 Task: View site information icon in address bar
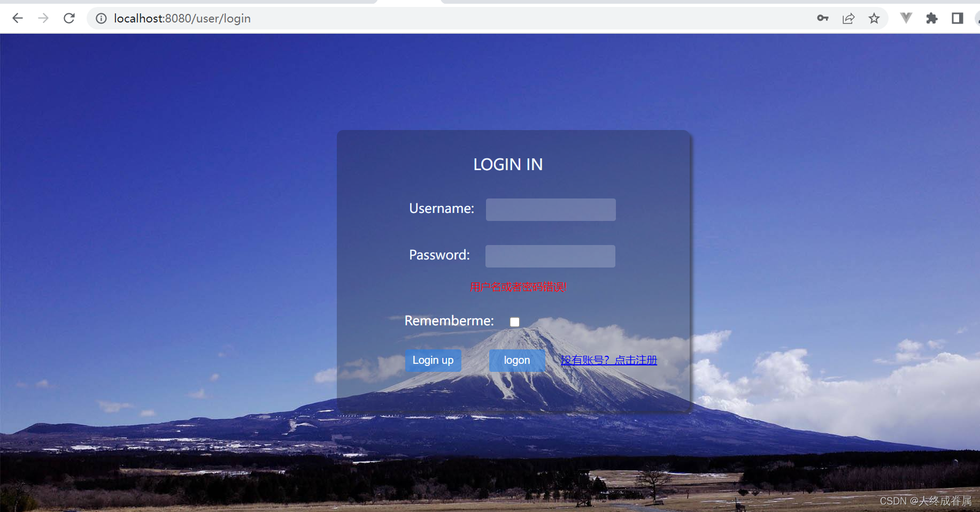pos(101,19)
